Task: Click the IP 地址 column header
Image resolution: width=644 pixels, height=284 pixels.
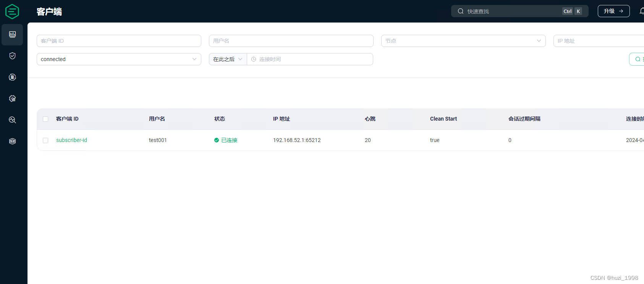Action: [x=282, y=119]
